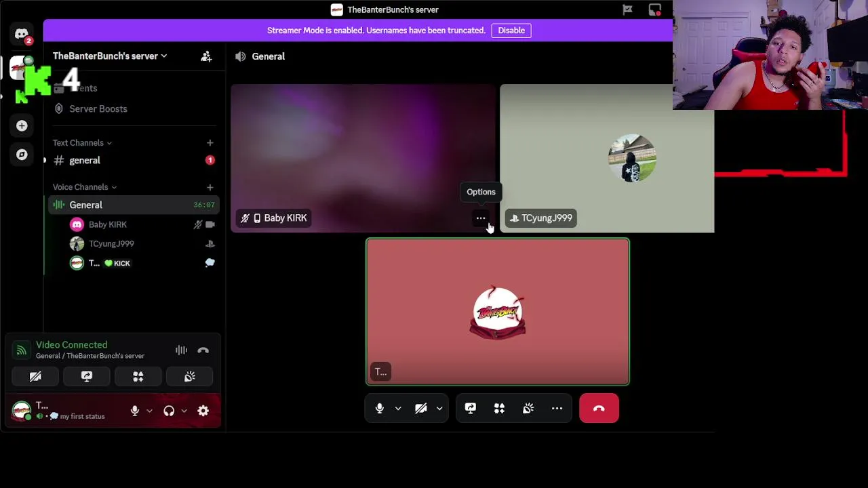This screenshot has width=868, height=488.
Task: Open soundboard from call controls
Action: click(528, 408)
